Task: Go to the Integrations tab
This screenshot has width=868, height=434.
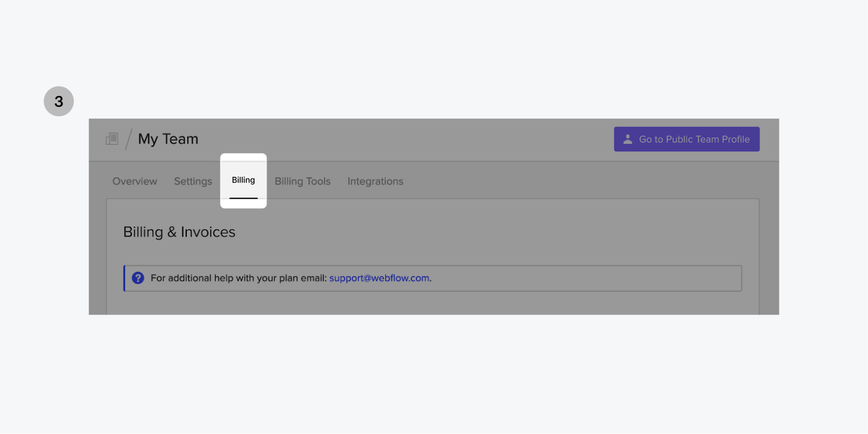Action: 375,181
